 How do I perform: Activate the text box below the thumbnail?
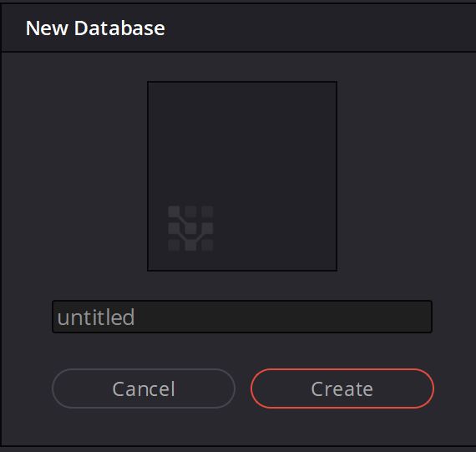pos(242,317)
